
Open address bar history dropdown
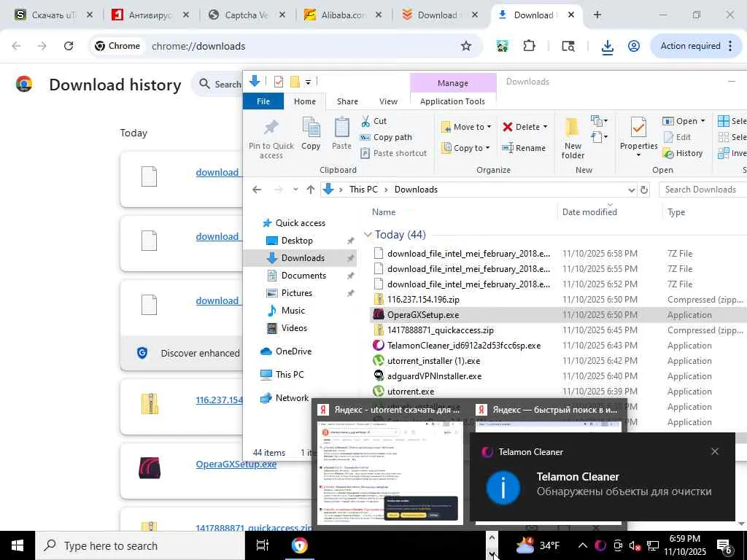tap(631, 190)
